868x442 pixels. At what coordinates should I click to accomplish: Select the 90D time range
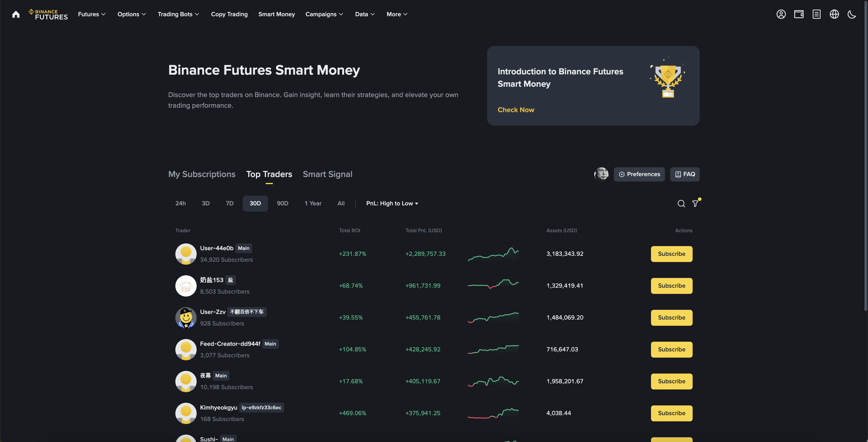(x=282, y=203)
